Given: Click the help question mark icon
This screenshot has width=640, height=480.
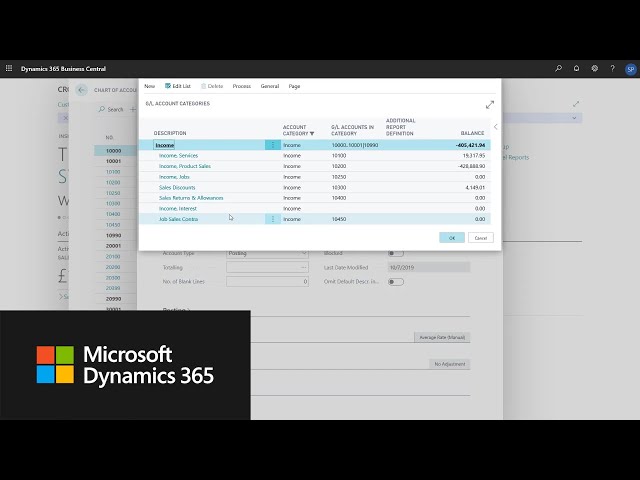Looking at the screenshot, I should pos(612,68).
